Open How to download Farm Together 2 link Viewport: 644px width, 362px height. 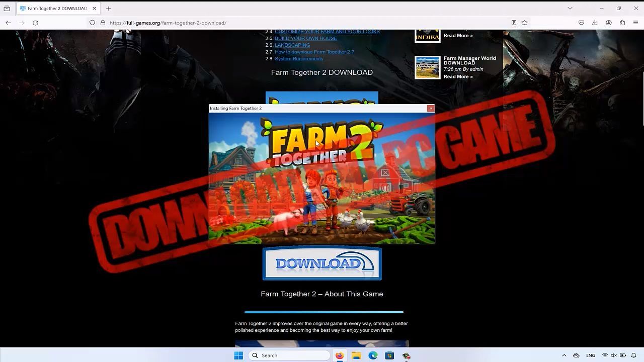coord(314,52)
